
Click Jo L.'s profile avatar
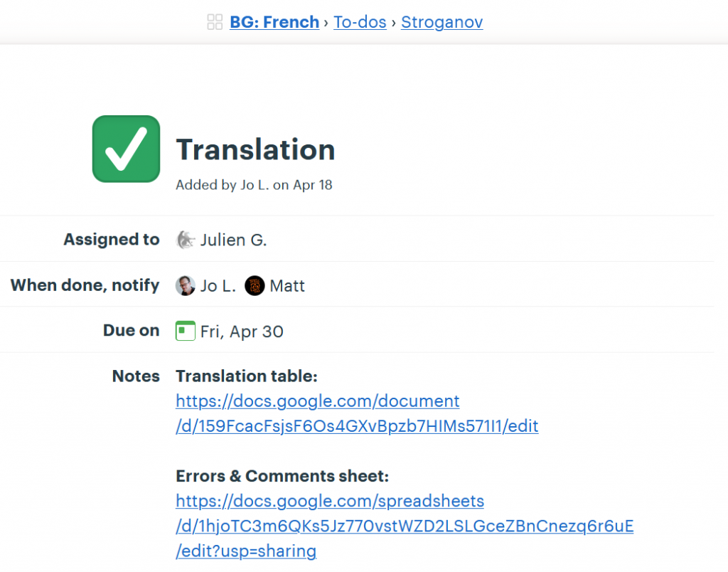(186, 285)
